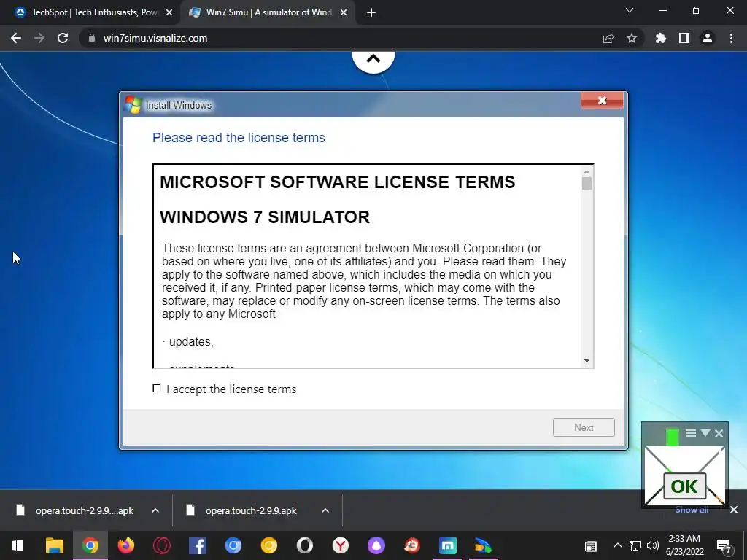747x560 pixels.
Task: Open Maxthon browser from taskbar
Action: click(447, 545)
